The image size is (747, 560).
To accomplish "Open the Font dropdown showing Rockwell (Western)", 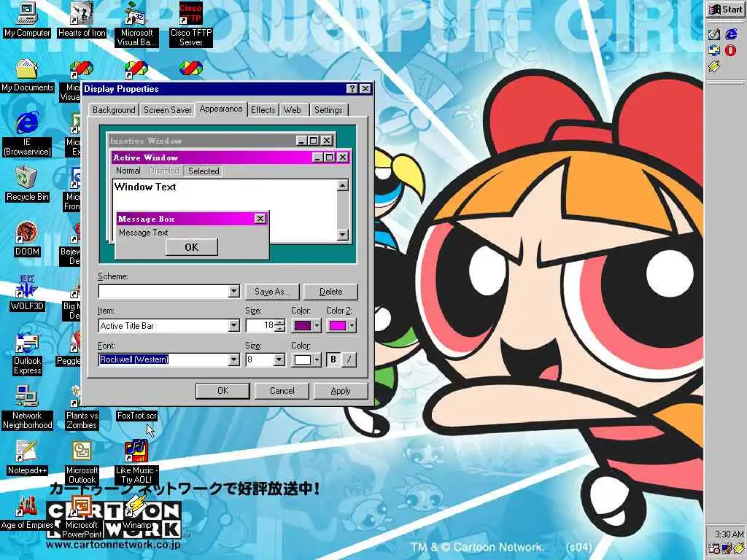I will pos(233,359).
